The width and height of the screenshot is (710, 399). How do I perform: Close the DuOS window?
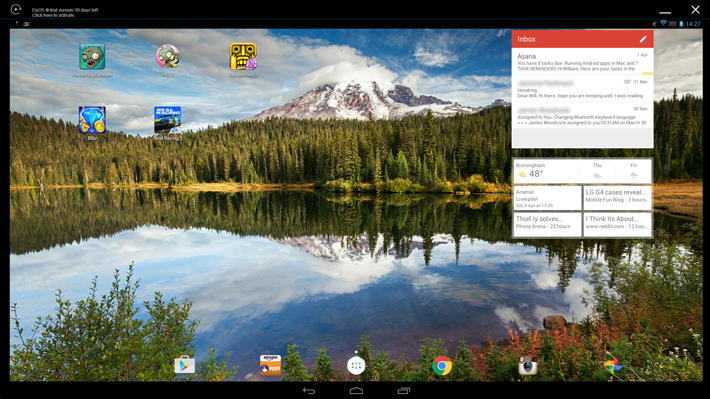pyautogui.click(x=695, y=10)
